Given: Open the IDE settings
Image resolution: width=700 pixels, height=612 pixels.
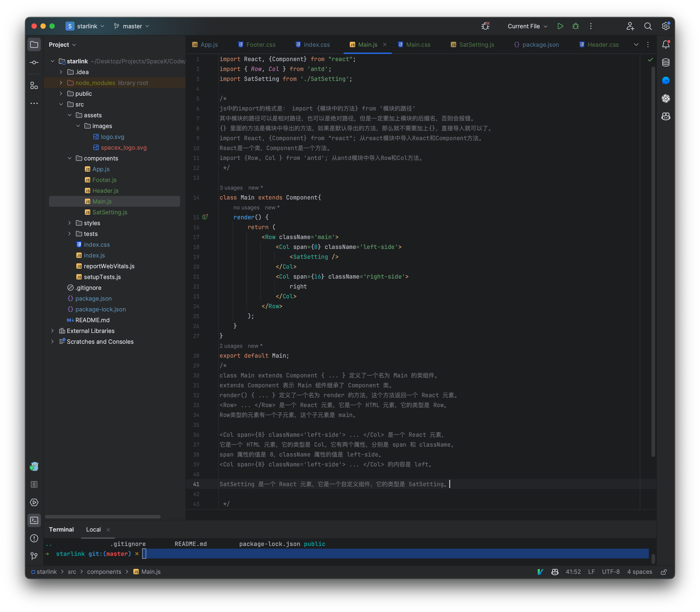Looking at the screenshot, I should click(x=665, y=26).
